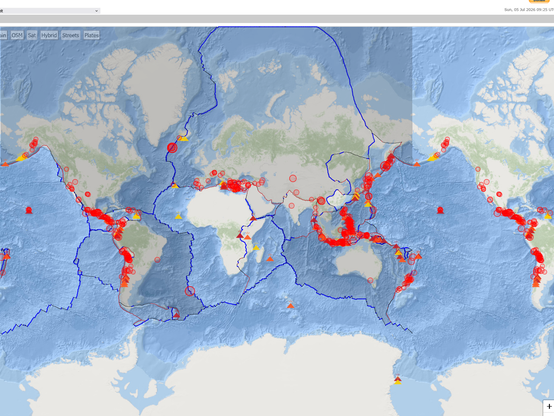This screenshot has width=554, height=416.
Task: Click the yellow volcano triangle off northwest Africa
Action: [x=178, y=216]
